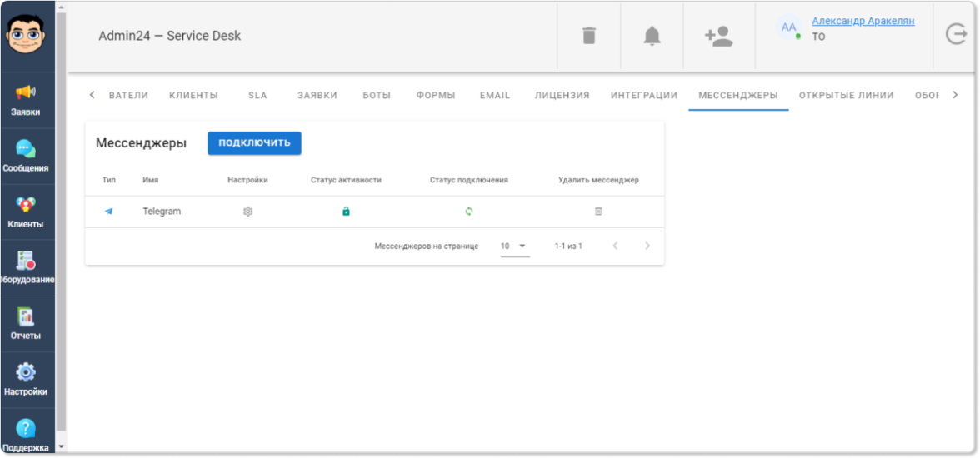Open notifications bell icon
This screenshot has width=980, height=458.
point(652,36)
